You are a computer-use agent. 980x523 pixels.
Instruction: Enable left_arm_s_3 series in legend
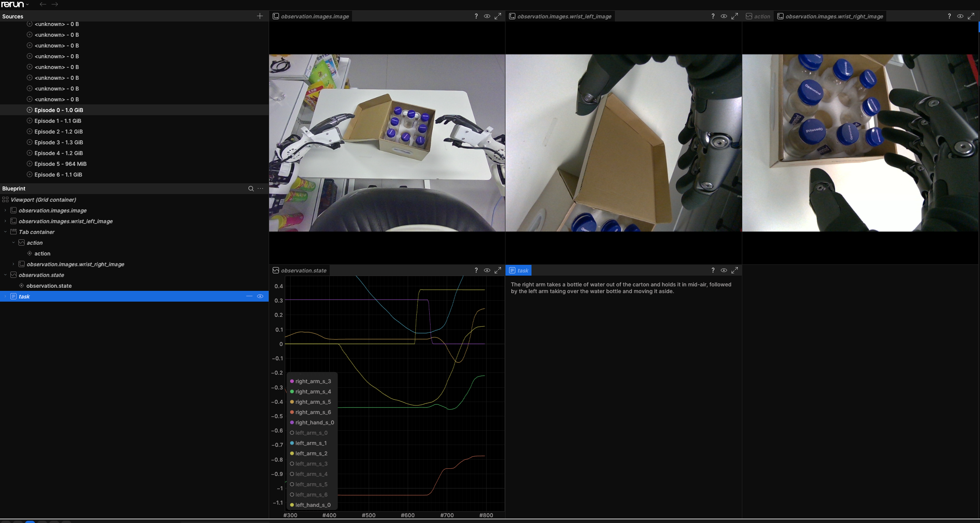[x=309, y=464]
